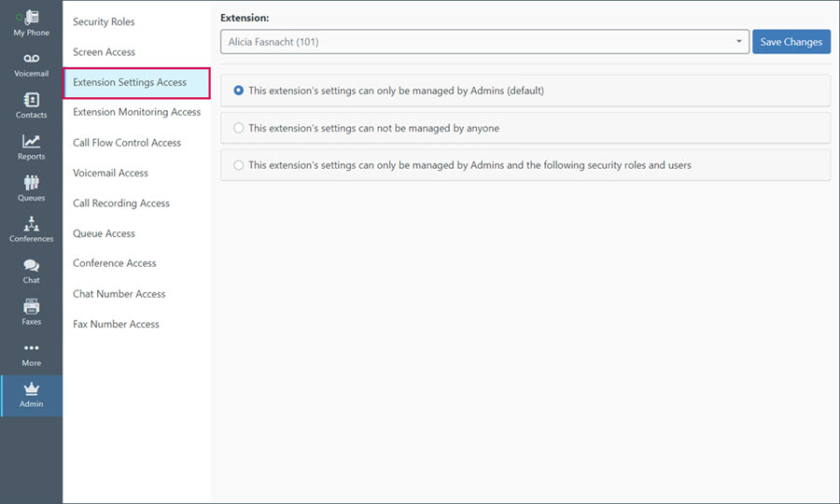This screenshot has width=840, height=504.
Task: Open the Chat bubble icon
Action: click(x=31, y=265)
